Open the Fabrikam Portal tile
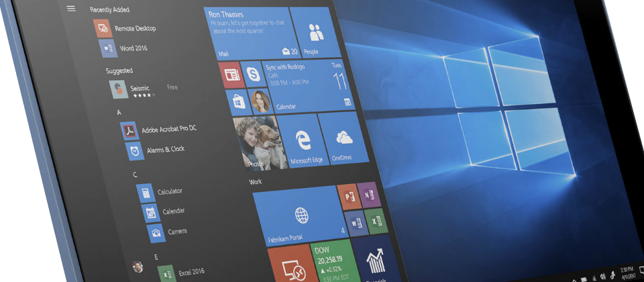Viewport: 644px width, 282px height. coord(300,216)
